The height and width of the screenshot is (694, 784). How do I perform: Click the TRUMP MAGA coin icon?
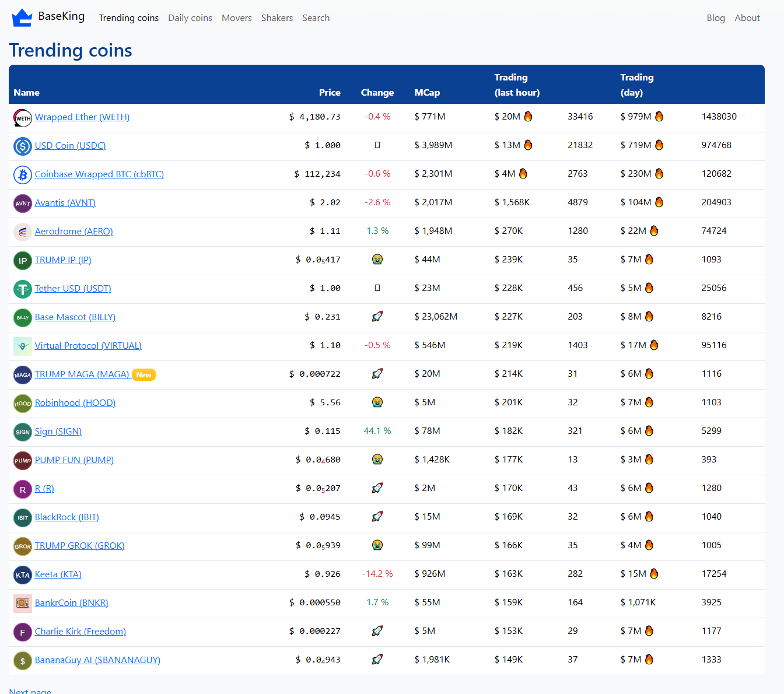coord(23,375)
